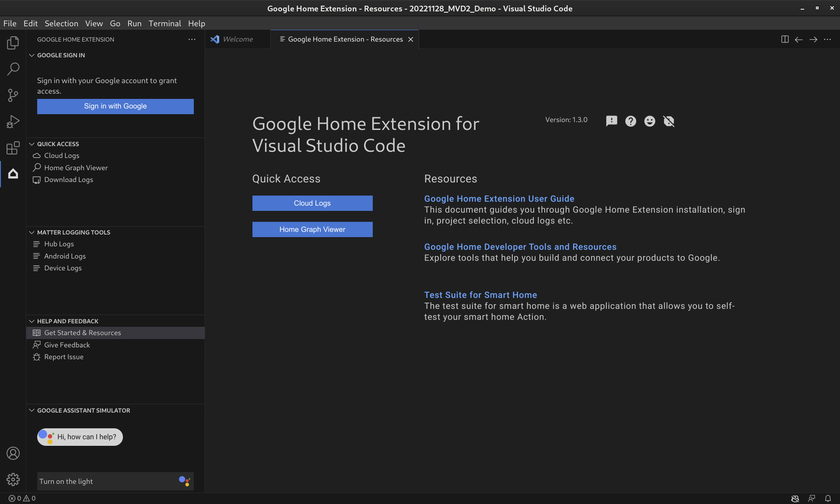The image size is (840, 504).
Task: Open the Google Home Extension User Guide
Action: tap(499, 198)
